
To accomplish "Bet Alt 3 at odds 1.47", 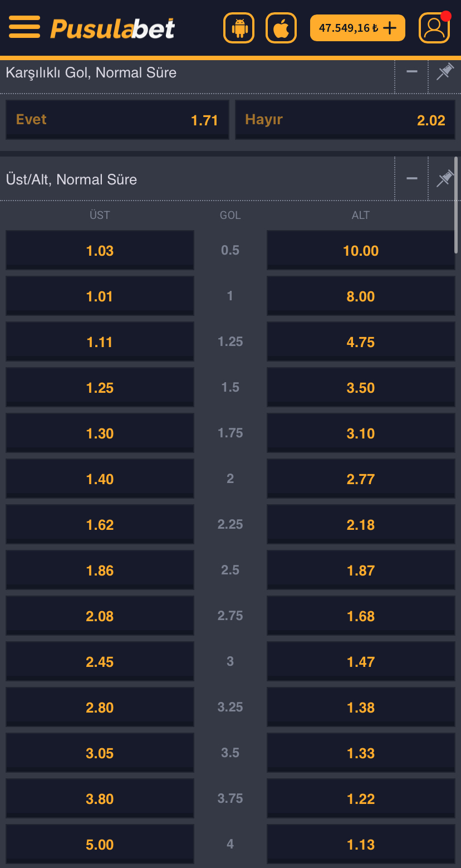I will pos(361,662).
